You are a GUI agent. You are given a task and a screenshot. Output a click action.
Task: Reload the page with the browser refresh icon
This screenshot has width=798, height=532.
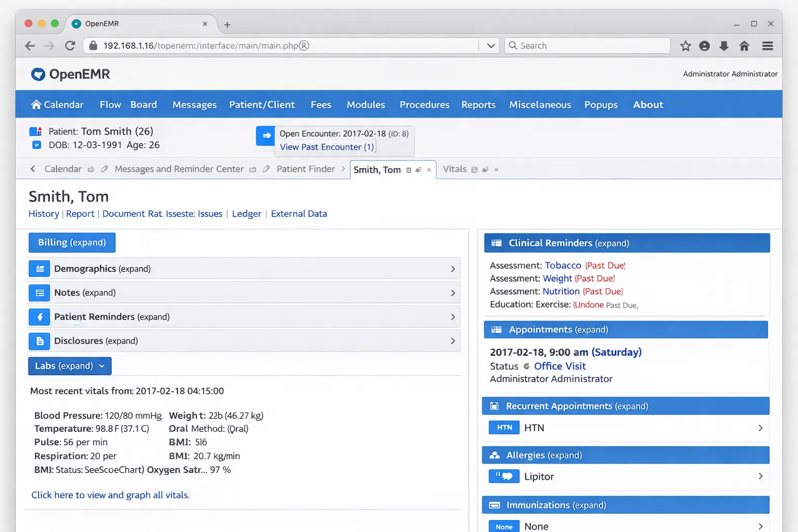point(70,46)
